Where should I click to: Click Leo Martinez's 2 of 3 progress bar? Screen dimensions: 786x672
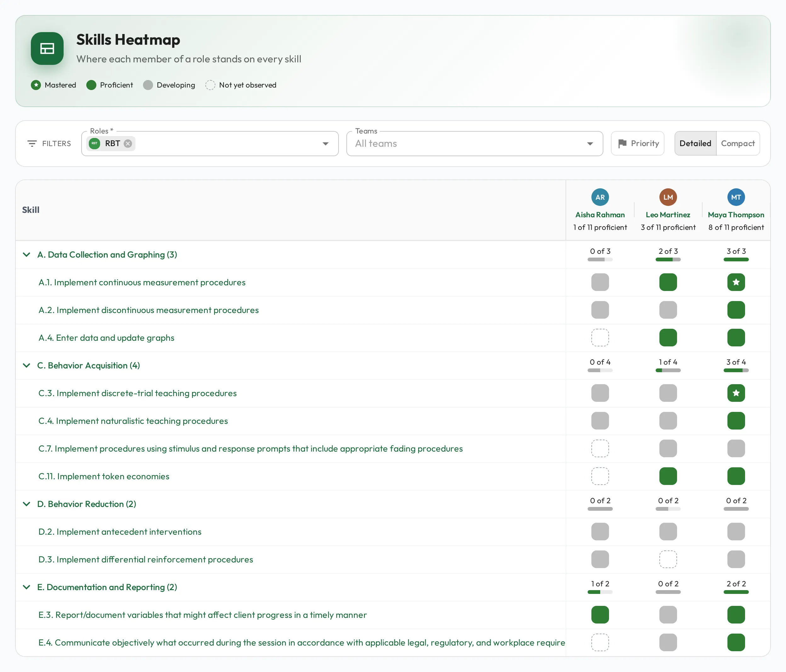tap(668, 259)
